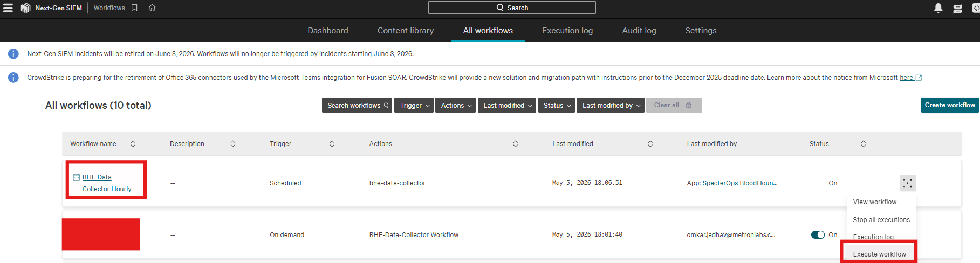Click the 'Last modified by' column header
Image resolution: width=980 pixels, height=263 pixels.
(x=712, y=144)
